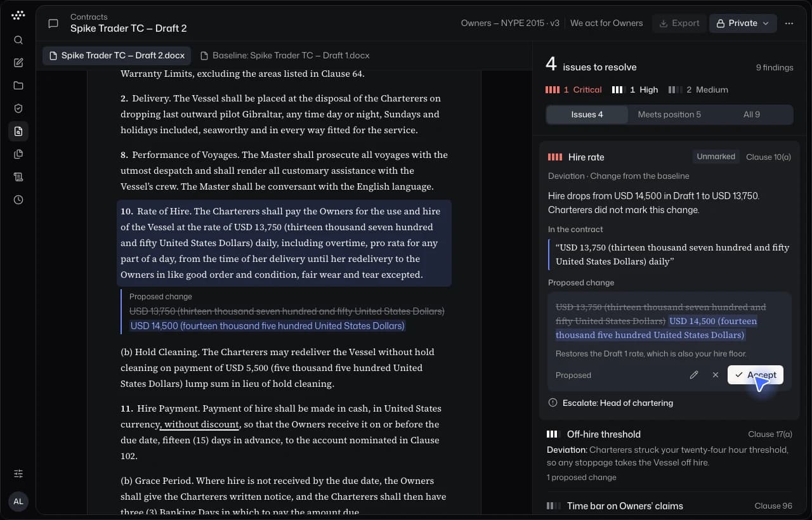Filter by 2 Medium severity

tap(698, 90)
